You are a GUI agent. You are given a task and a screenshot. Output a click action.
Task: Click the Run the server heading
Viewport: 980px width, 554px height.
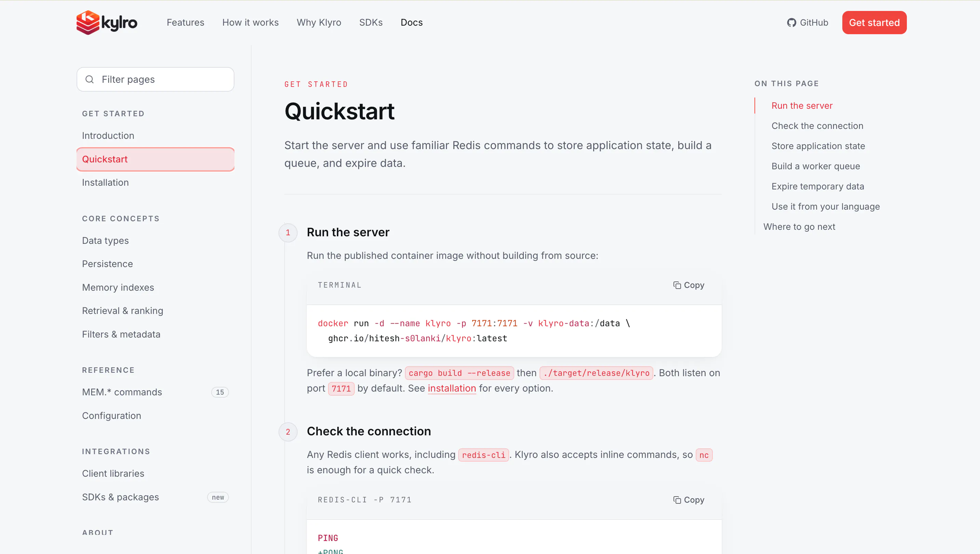[348, 232]
